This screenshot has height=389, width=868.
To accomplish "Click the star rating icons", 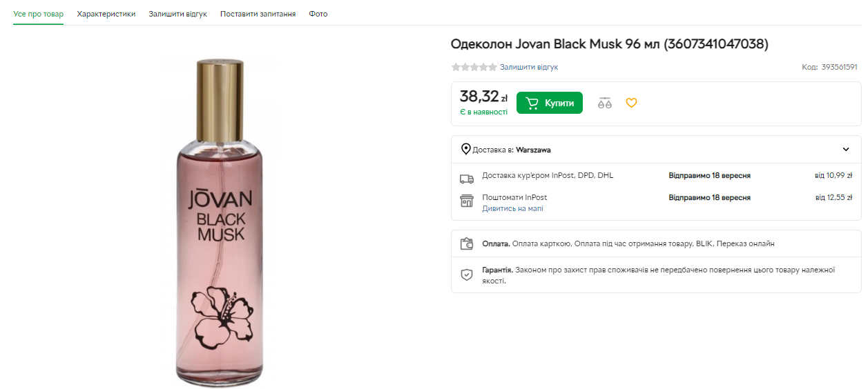I will point(474,67).
